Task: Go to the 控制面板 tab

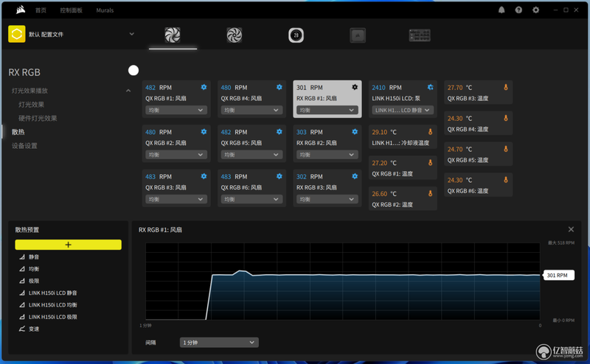Action: (x=71, y=10)
